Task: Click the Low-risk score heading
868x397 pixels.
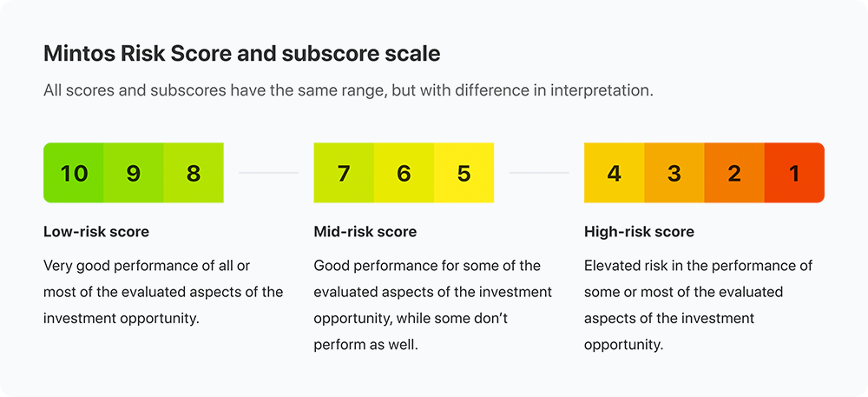Action: click(96, 231)
